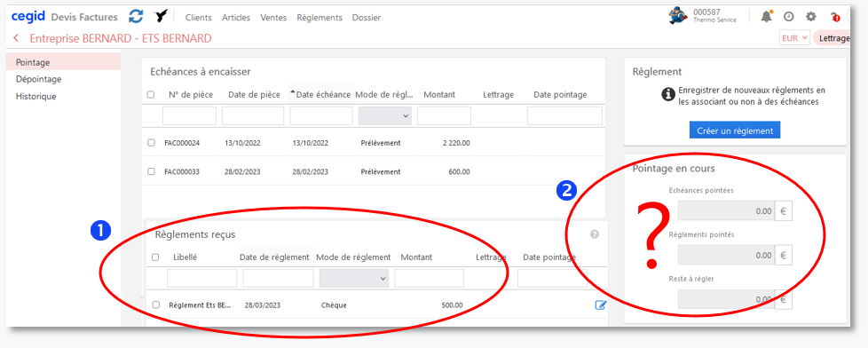
Task: Open the notifications bell
Action: coord(767,16)
